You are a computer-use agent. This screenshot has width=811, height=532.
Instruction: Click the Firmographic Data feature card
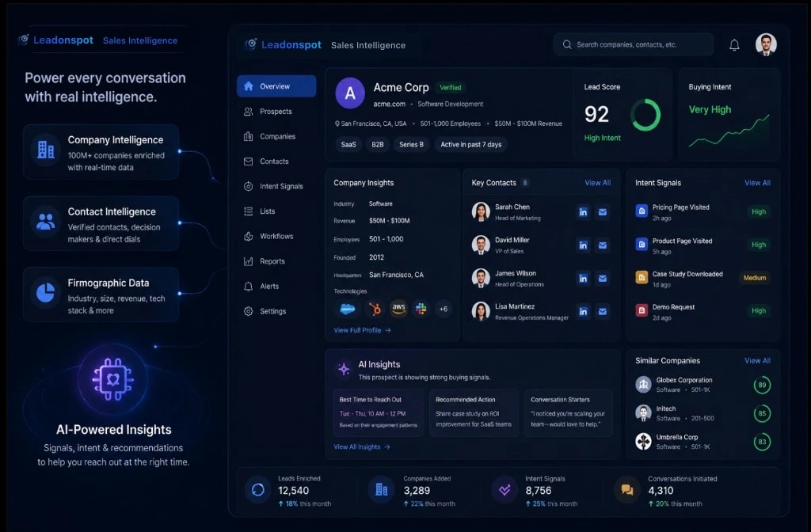pyautogui.click(x=101, y=294)
